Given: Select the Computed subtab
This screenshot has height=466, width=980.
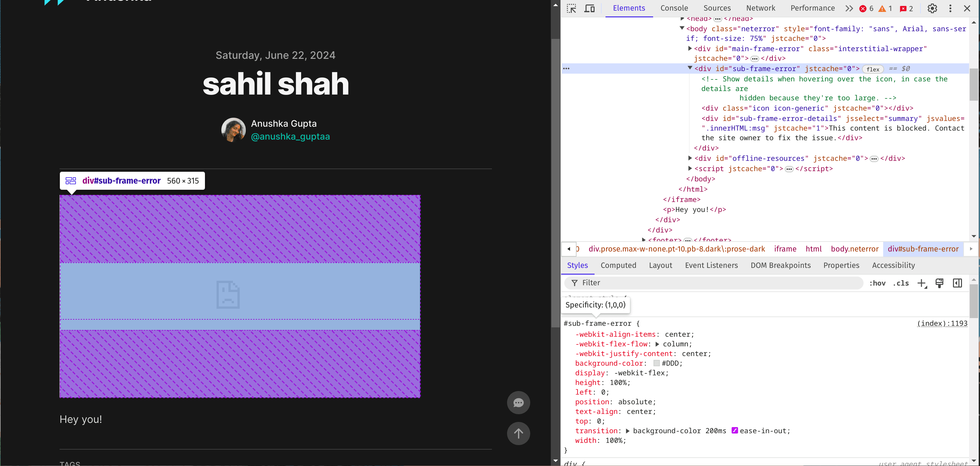Looking at the screenshot, I should [x=618, y=265].
